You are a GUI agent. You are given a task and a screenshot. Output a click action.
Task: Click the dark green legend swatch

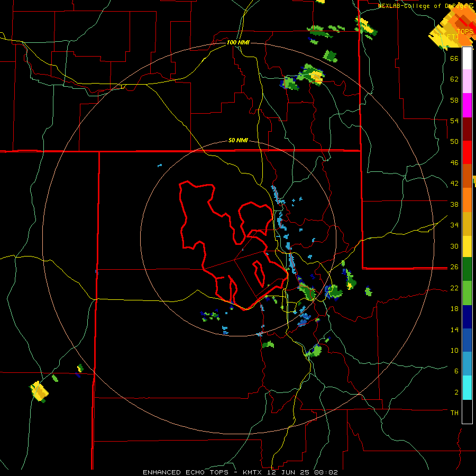[x=467, y=269]
